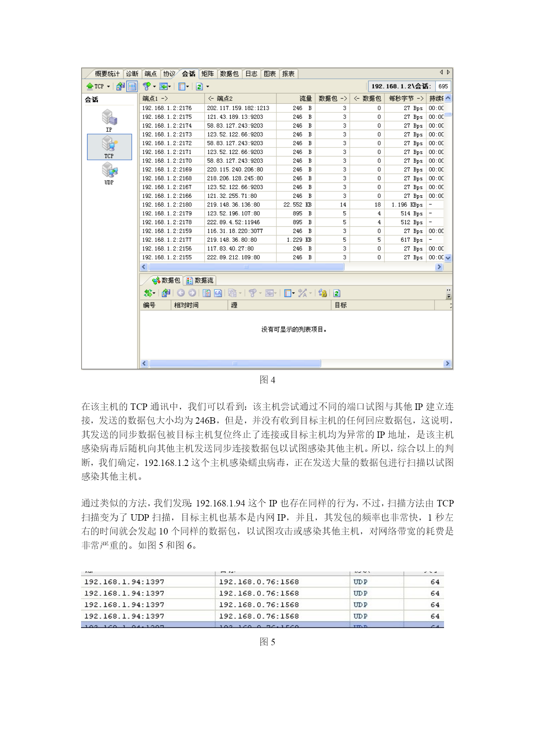Screen dimensions: 535x756
Task: Expand the upper filter icon's dropdown arrow
Action: [x=154, y=87]
